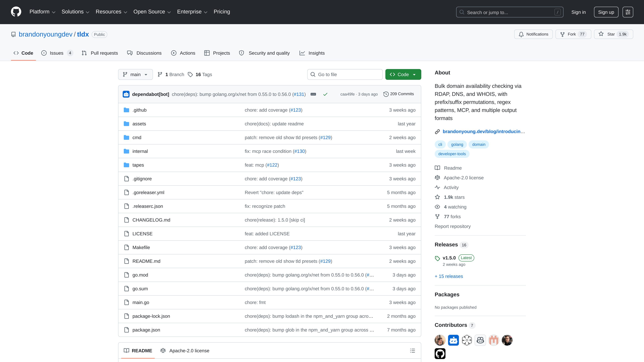
Task: Click the 16 Tags tag icon
Action: pyautogui.click(x=190, y=74)
